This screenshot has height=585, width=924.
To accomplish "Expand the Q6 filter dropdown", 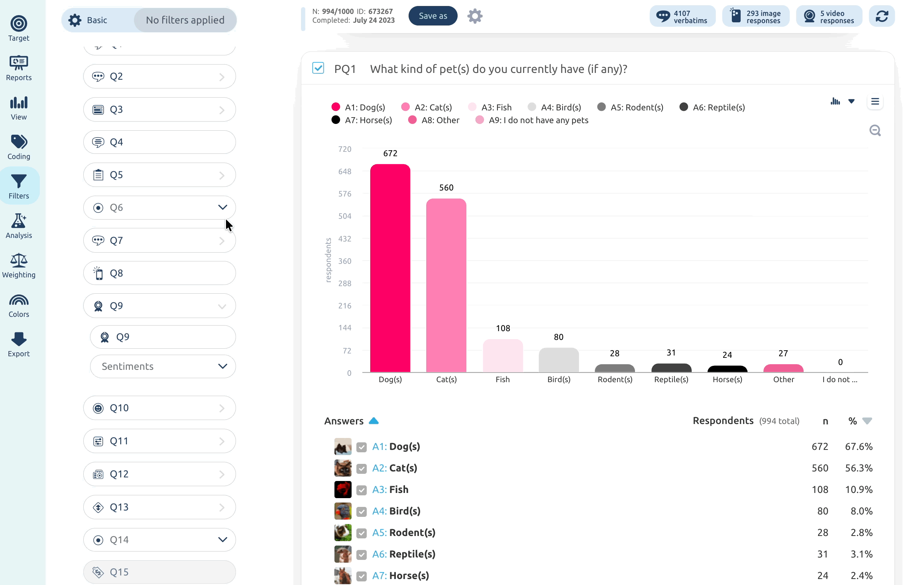I will [x=222, y=207].
